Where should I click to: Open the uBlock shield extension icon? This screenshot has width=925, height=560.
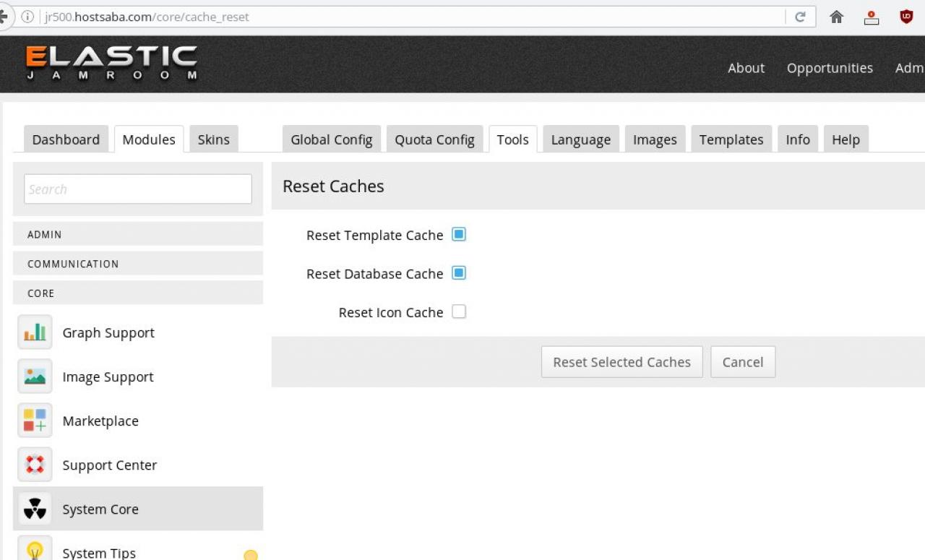[x=906, y=17]
